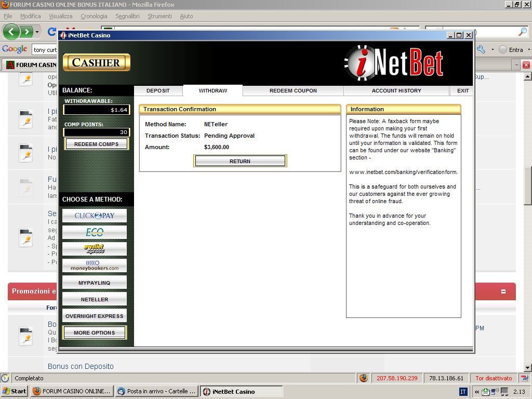Click the browser page scroll down arrow
The width and height of the screenshot is (532, 399).
pos(528,368)
